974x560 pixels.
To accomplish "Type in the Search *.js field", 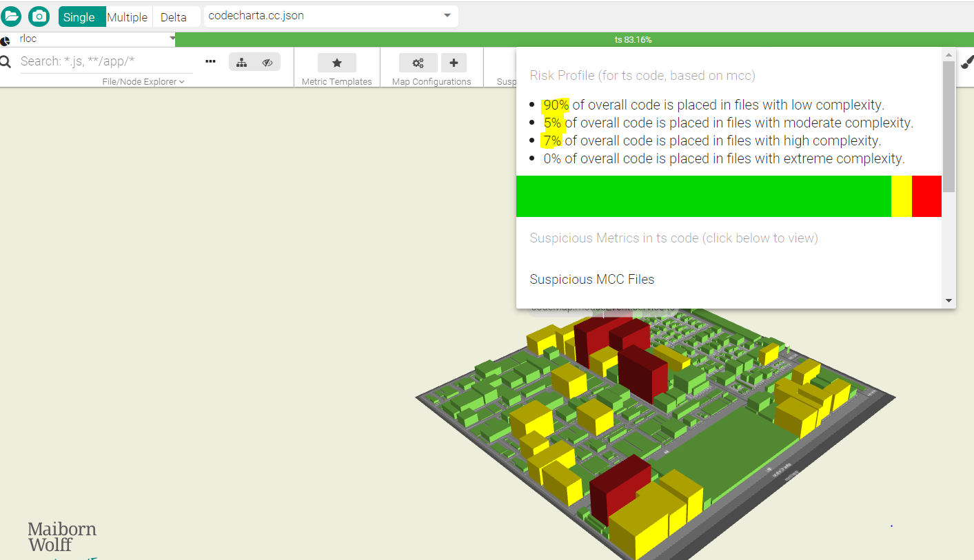I will click(103, 61).
